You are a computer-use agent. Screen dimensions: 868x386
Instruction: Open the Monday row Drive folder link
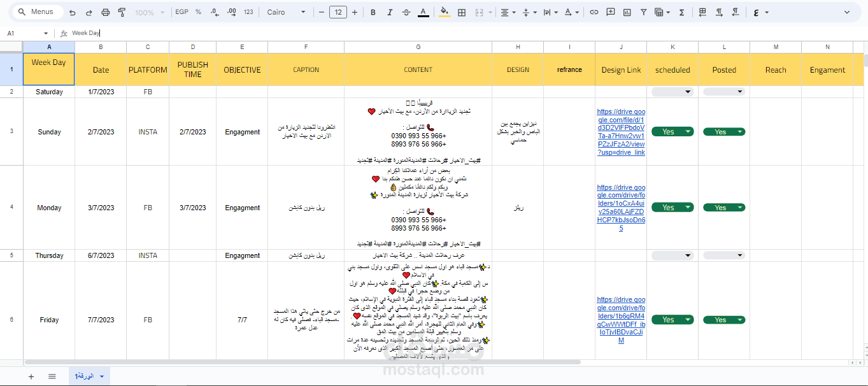pos(621,208)
